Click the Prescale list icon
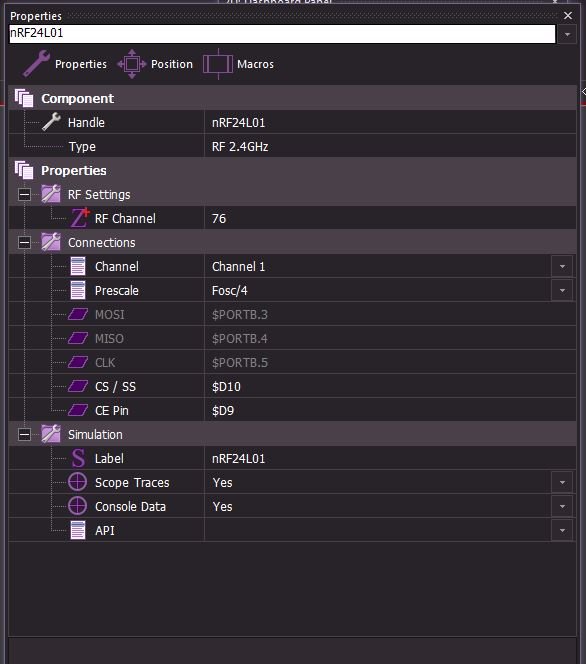Image resolution: width=586 pixels, height=664 pixels. (78, 290)
